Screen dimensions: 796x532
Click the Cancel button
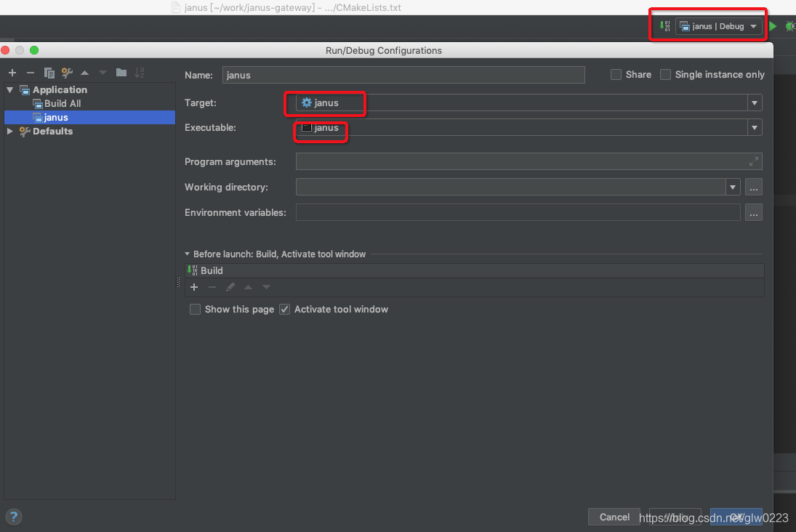[x=614, y=517]
